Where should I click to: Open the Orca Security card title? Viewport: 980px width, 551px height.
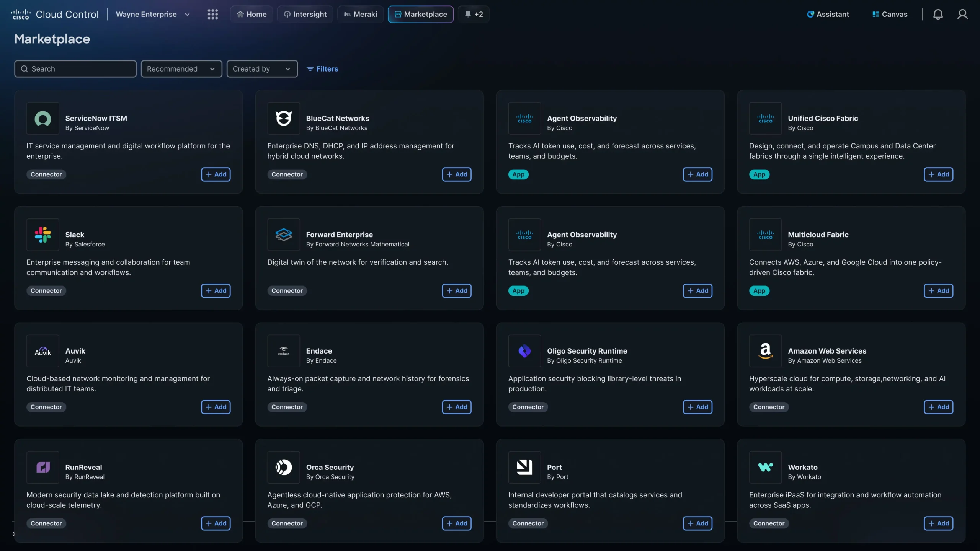click(x=330, y=467)
